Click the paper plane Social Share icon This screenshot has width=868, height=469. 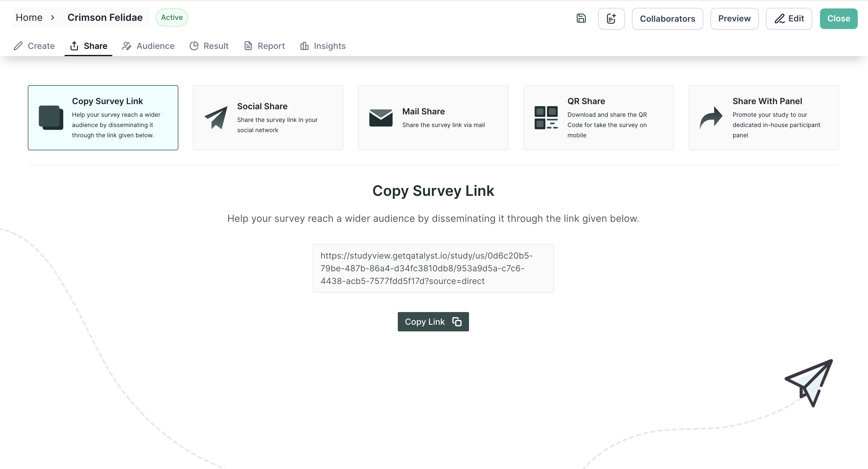coord(216,118)
